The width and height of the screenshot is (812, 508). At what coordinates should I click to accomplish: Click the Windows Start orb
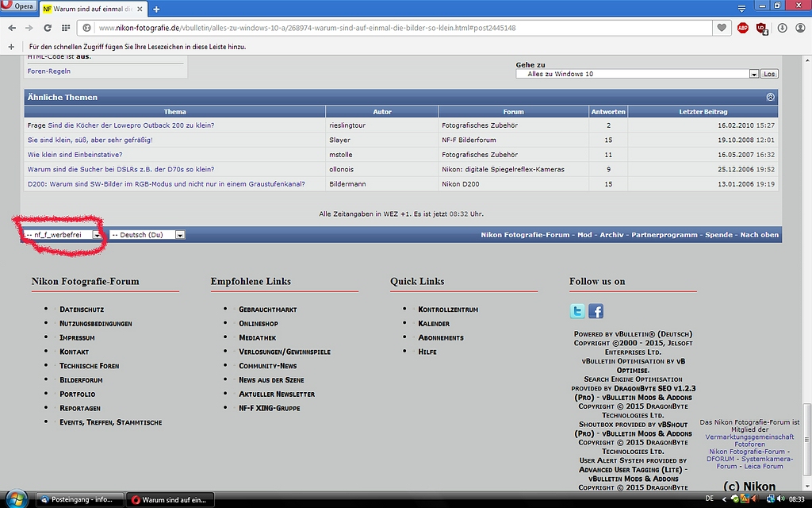point(16,499)
